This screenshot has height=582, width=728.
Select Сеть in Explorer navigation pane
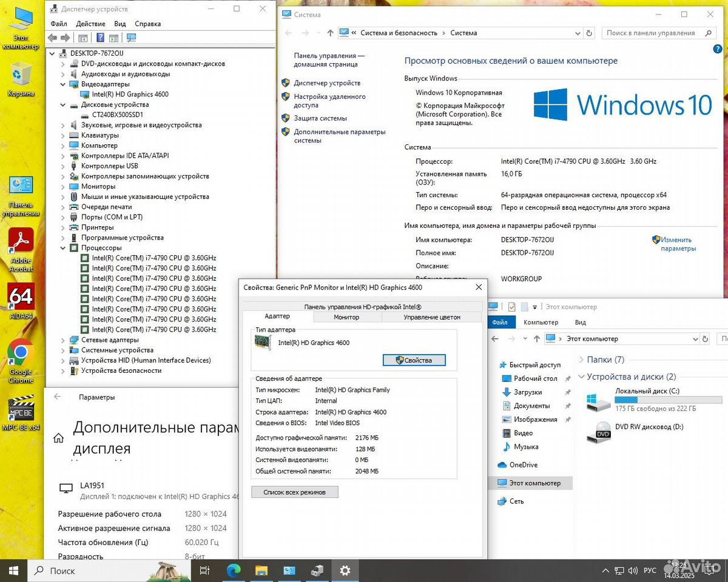[x=510, y=501]
